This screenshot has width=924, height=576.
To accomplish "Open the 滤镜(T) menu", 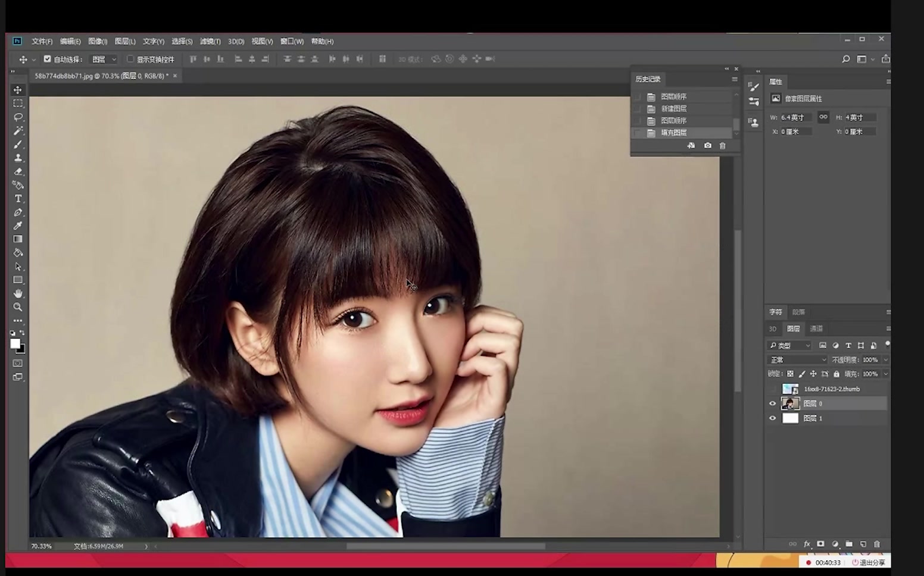I will [x=210, y=42].
